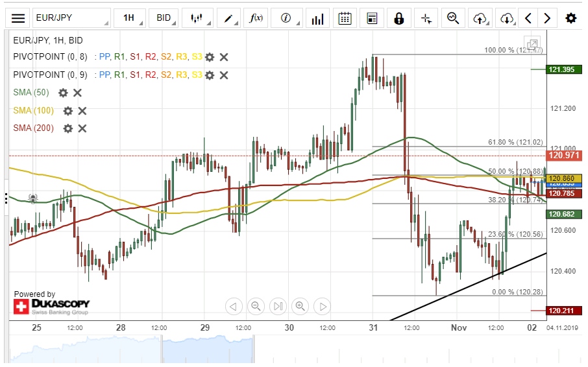Image resolution: width=588 pixels, height=367 pixels.
Task: Click the magnifier zoom tool in toolbar
Action: point(453,18)
